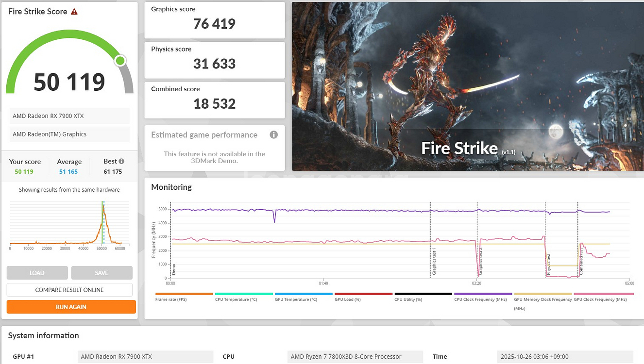Select the AMD Radeon RX 7900 XTX row under the score
Viewport: 644px width, 364px height.
tap(69, 116)
